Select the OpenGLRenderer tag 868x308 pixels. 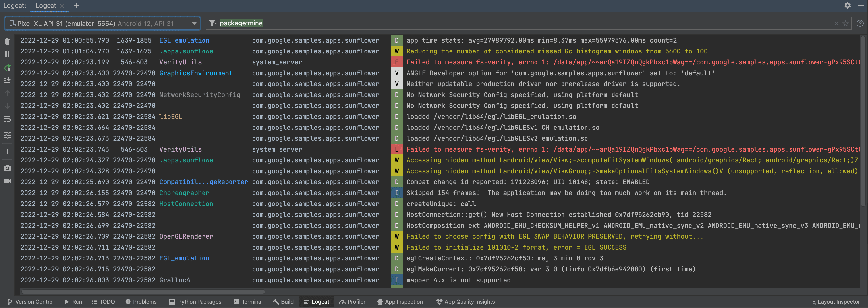point(186,236)
